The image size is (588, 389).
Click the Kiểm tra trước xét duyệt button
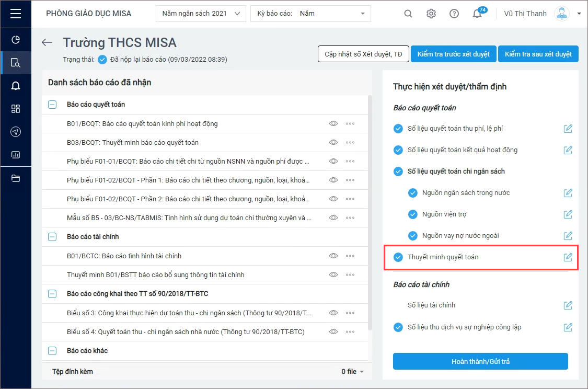tap(453, 54)
